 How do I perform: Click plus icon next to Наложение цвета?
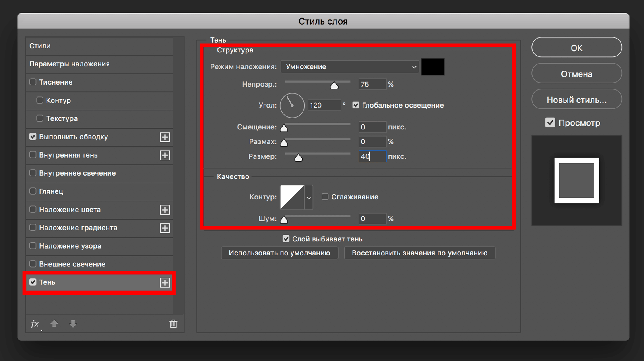coord(165,210)
